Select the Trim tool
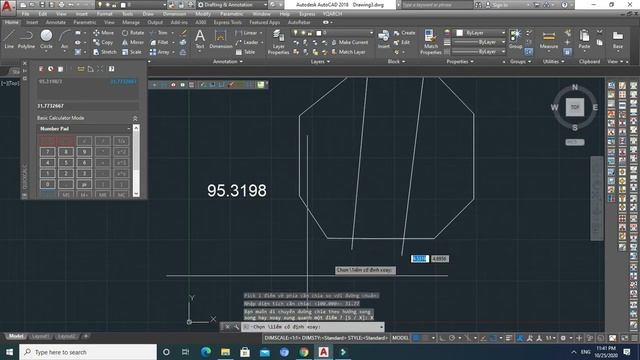The width and height of the screenshot is (640, 360). pos(159,33)
